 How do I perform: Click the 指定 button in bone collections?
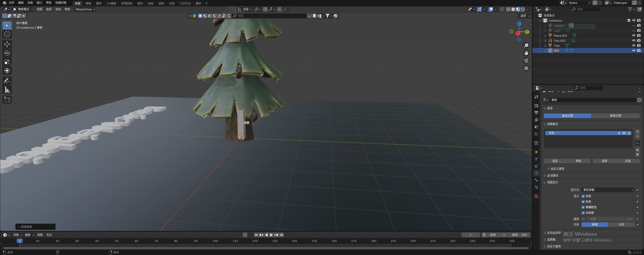point(555,161)
